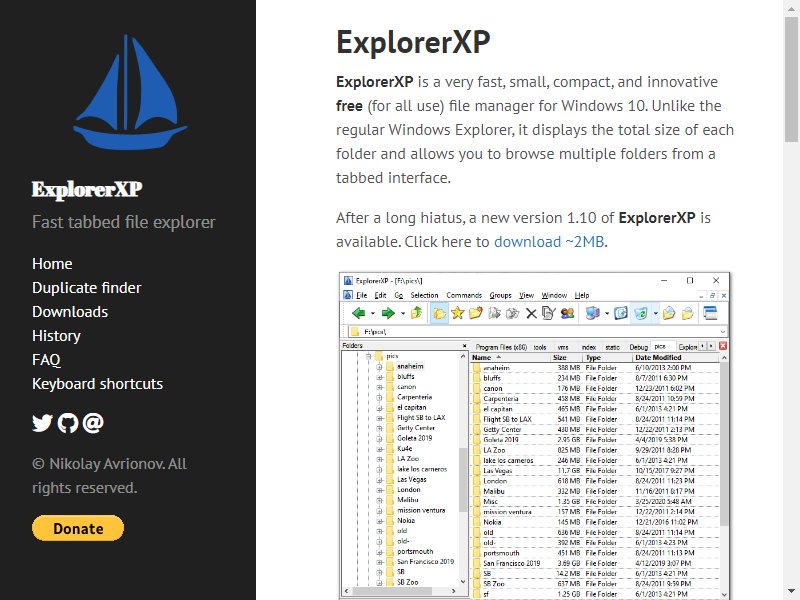This screenshot has width=800, height=600.
Task: Select the "Misc" folder row in the file list
Action: point(595,502)
